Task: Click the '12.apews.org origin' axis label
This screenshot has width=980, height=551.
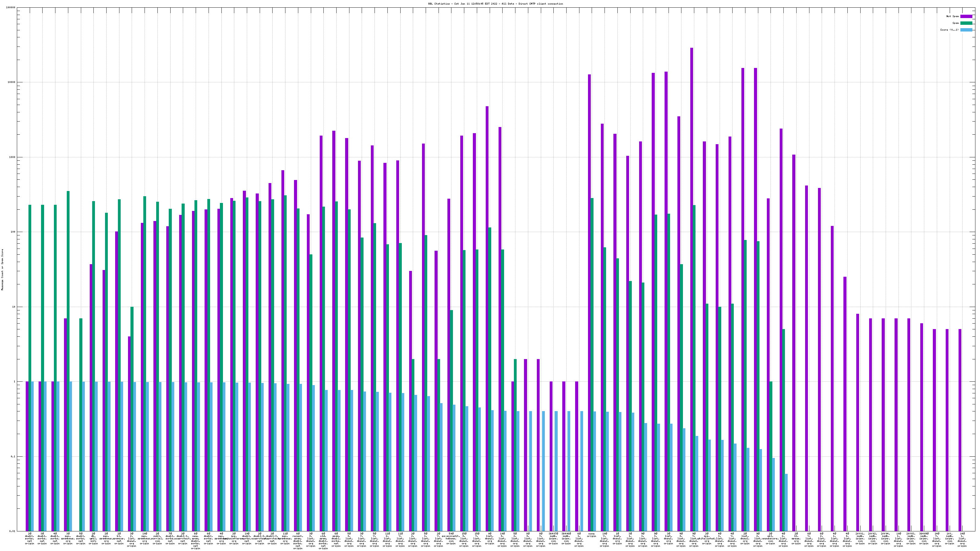Action: tap(796, 538)
